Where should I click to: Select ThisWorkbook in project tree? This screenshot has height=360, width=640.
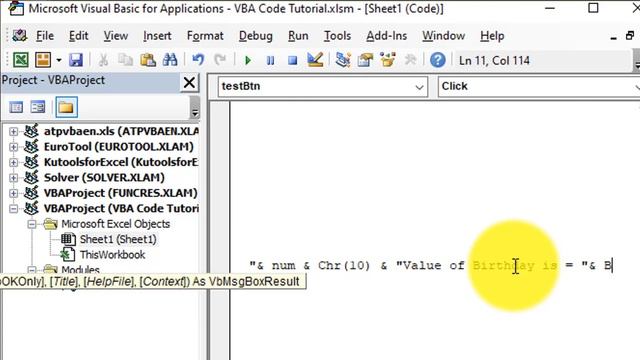[112, 255]
